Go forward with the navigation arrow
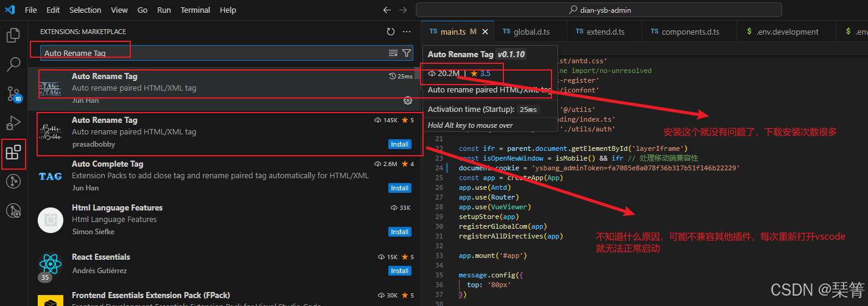The height and width of the screenshot is (306, 868). pyautogui.click(x=403, y=10)
